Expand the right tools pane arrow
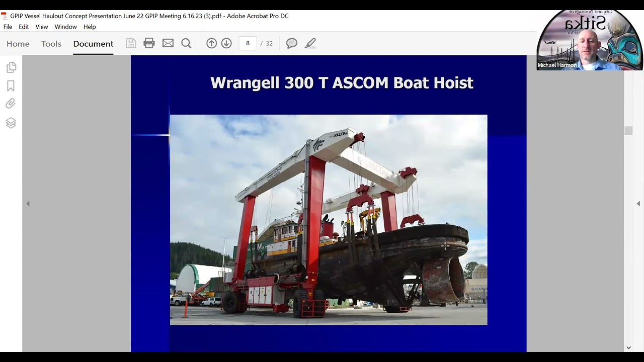The width and height of the screenshot is (644, 362). pos(638,204)
